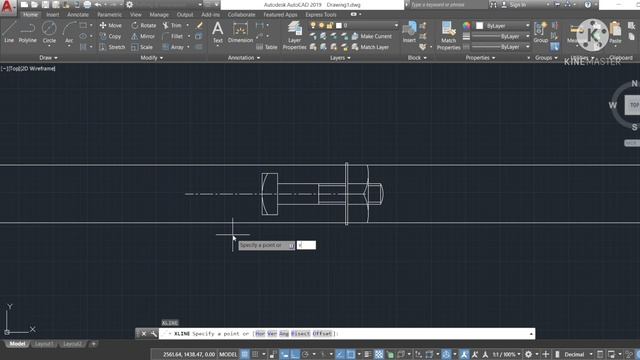This screenshot has height=360, width=640.
Task: Click the Group tool
Action: (540, 32)
